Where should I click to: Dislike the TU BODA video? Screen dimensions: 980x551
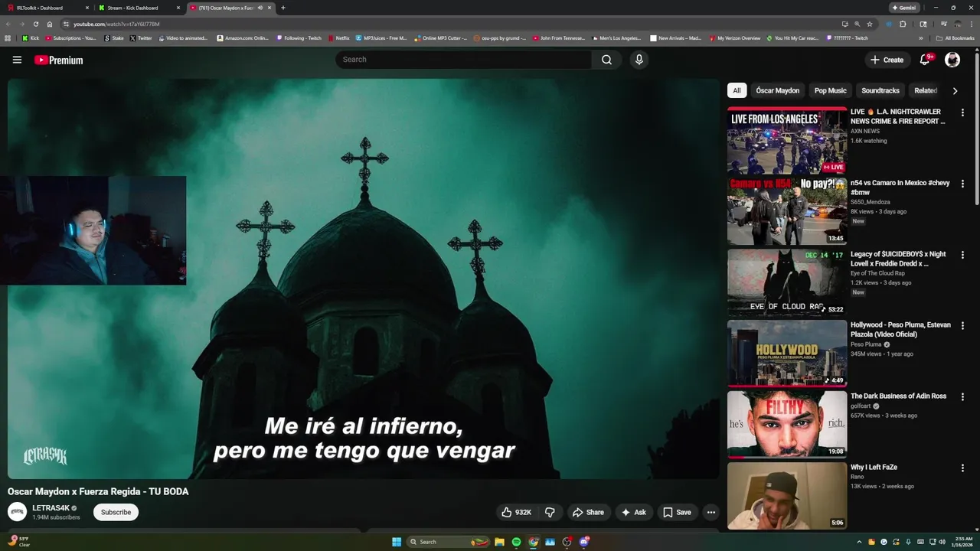coord(550,512)
